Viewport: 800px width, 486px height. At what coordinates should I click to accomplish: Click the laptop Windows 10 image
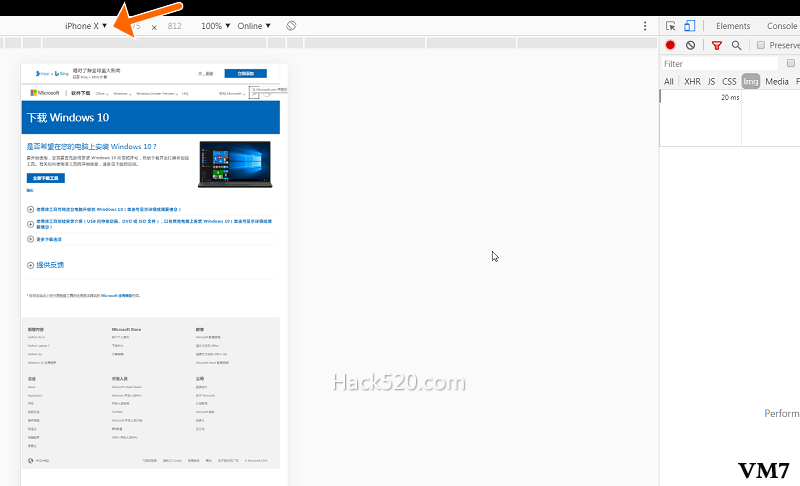click(x=235, y=164)
